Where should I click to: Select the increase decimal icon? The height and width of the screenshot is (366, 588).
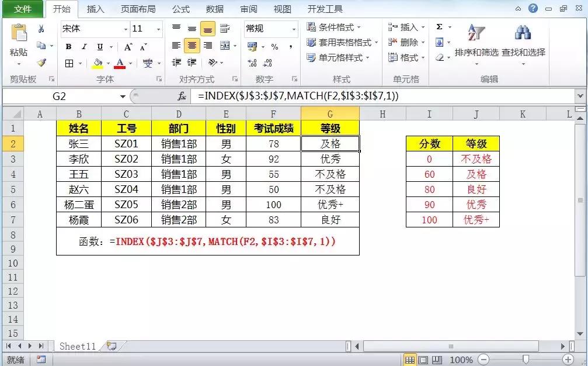coord(252,62)
